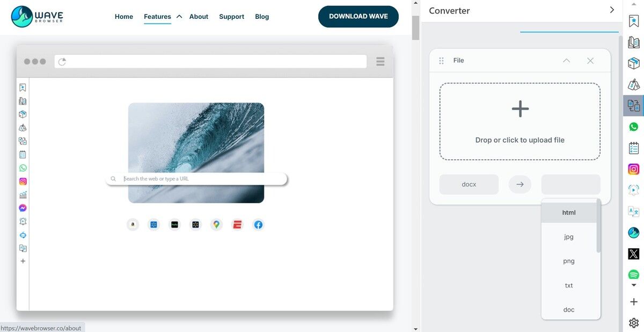Select html from the format list
This screenshot has width=644, height=332.
pyautogui.click(x=568, y=212)
